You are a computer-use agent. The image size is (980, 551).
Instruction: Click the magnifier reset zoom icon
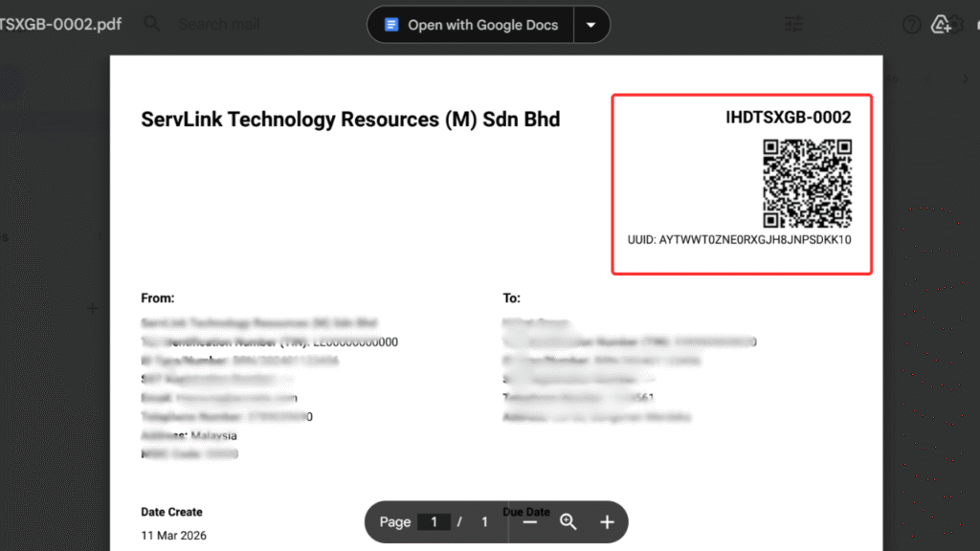(x=568, y=521)
